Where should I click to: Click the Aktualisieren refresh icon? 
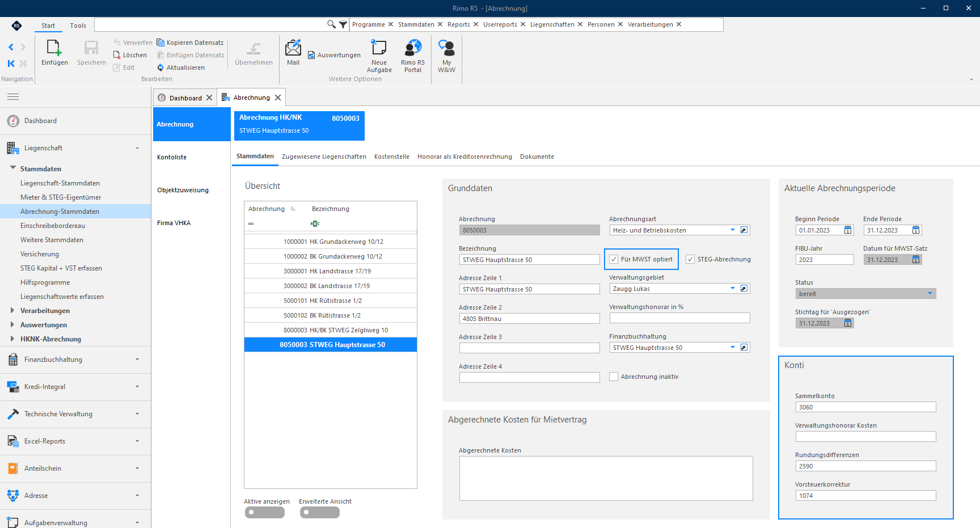[x=160, y=67]
